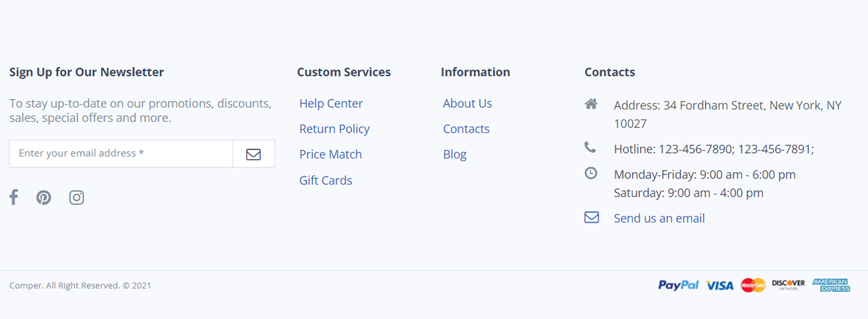The width and height of the screenshot is (868, 319).
Task: Open the Help Center link
Action: pos(331,103)
